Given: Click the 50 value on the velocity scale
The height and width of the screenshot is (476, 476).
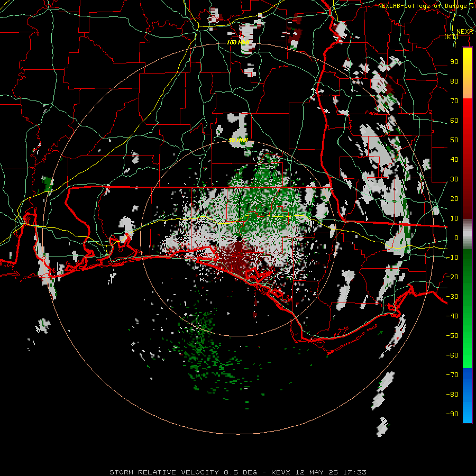Looking at the screenshot, I should click(x=454, y=140).
